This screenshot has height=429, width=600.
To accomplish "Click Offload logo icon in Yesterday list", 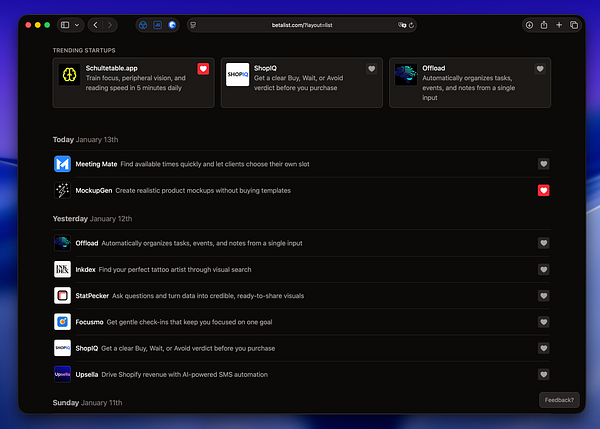I will point(62,243).
